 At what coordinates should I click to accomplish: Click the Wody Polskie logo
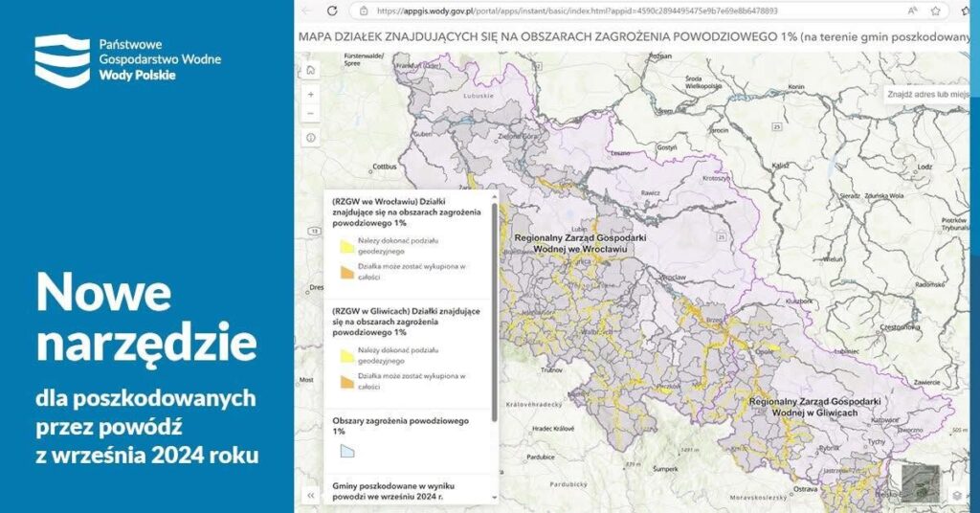[62, 59]
